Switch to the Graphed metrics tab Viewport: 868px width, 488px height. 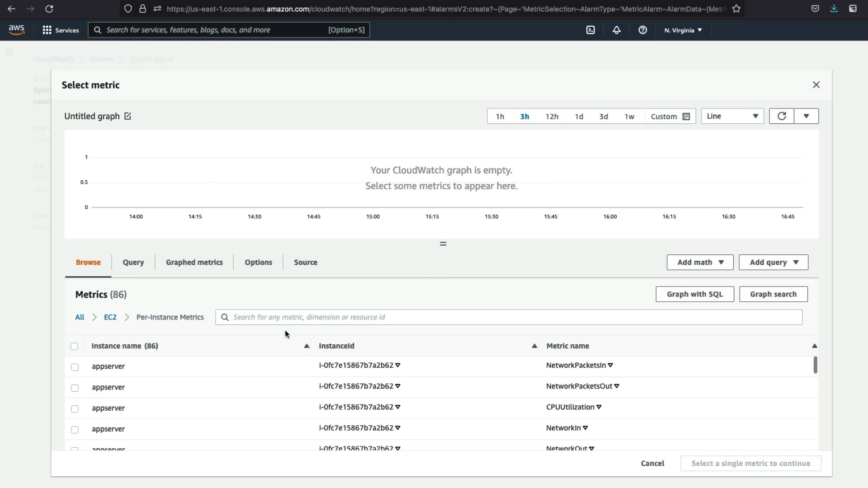tap(194, 263)
